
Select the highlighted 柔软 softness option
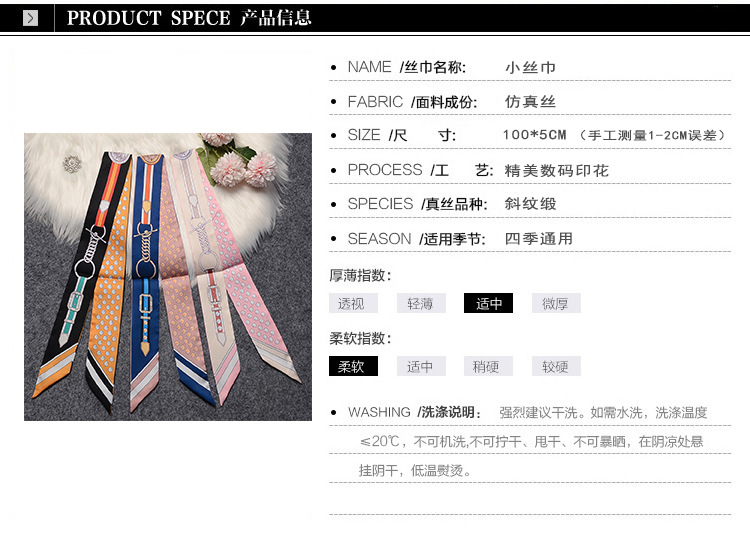[x=353, y=366]
